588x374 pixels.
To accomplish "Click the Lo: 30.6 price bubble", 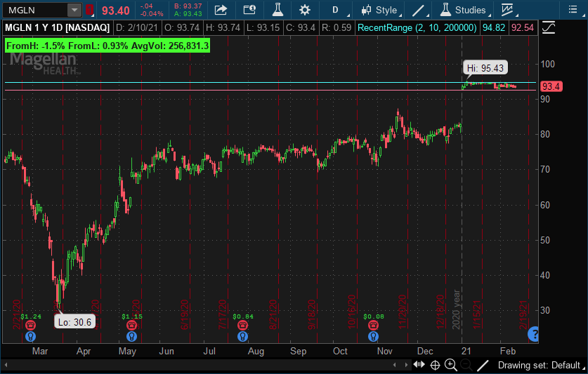I will [74, 322].
